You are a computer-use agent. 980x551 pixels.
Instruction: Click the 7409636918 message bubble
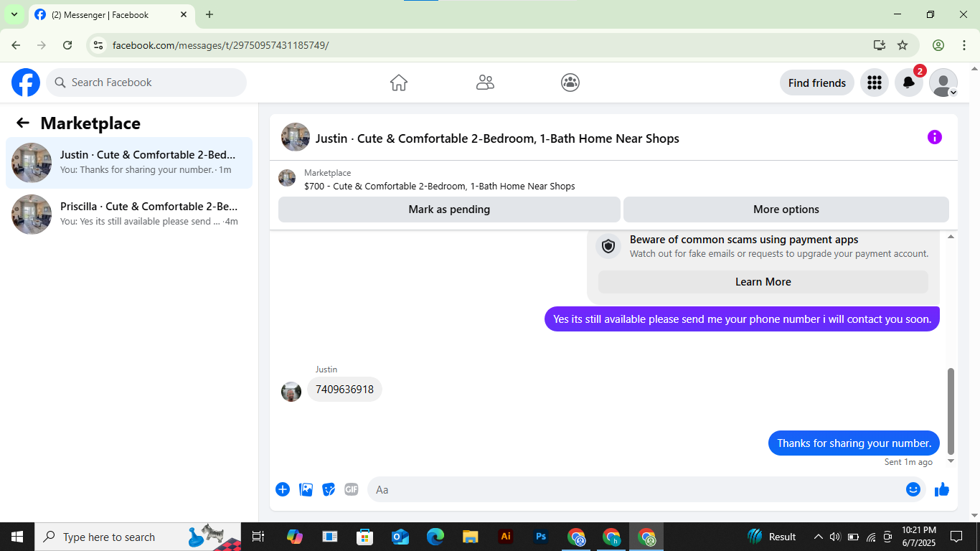(344, 390)
